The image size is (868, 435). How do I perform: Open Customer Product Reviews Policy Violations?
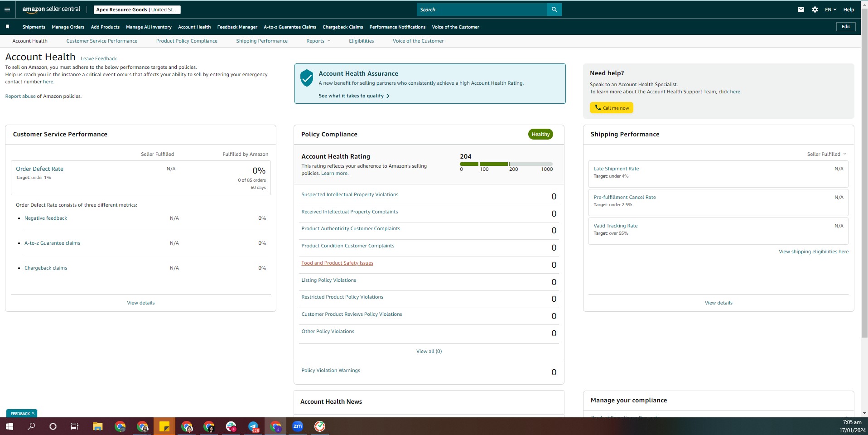352,314
